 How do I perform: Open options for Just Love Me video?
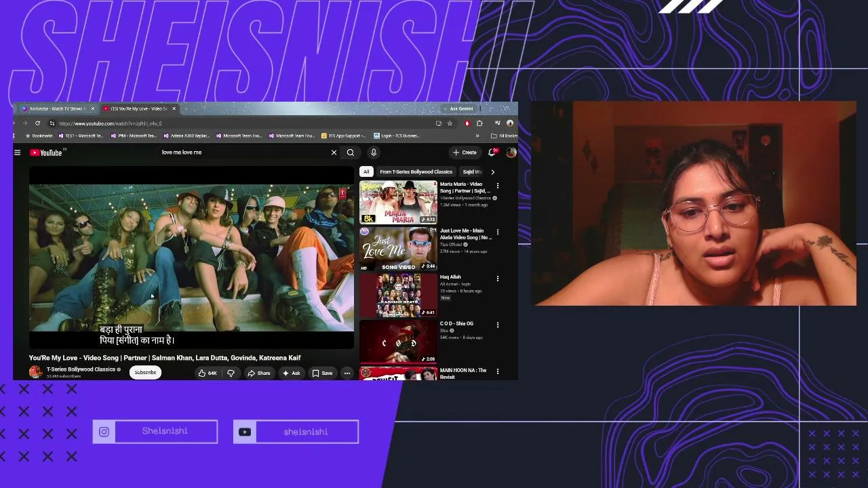(x=497, y=232)
